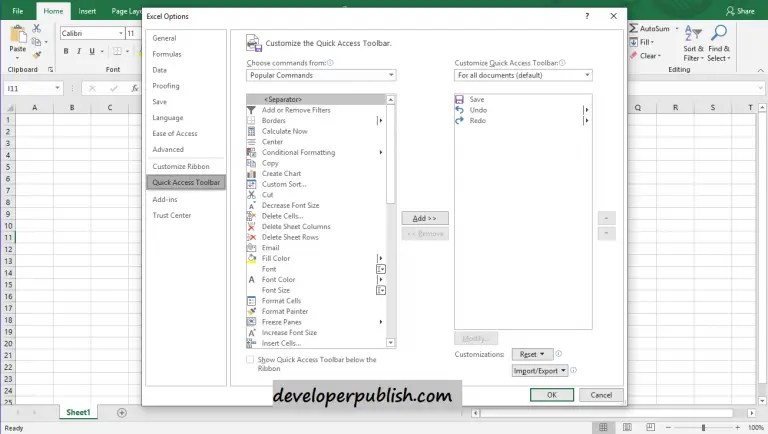Click the Find & Select magnifier icon
Screen dimensions: 768x434
click(719, 33)
